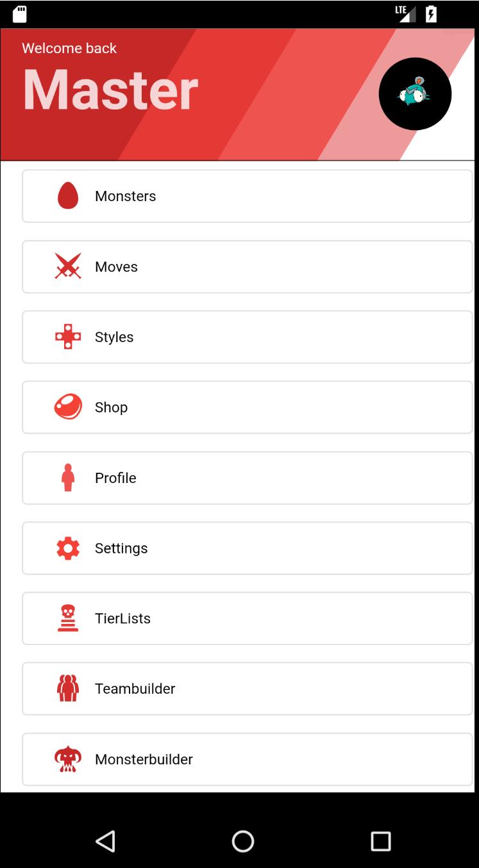Open the Shop label
Screen dimensions: 479x868
click(x=111, y=407)
